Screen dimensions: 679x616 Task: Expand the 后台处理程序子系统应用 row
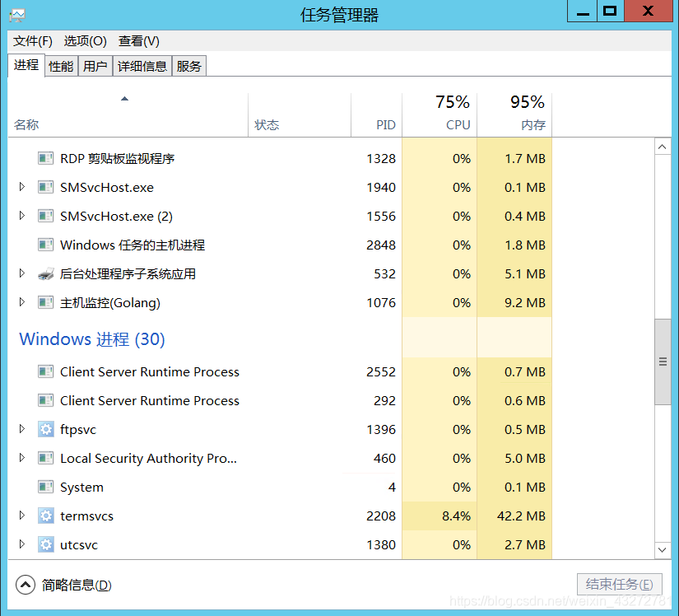22,273
